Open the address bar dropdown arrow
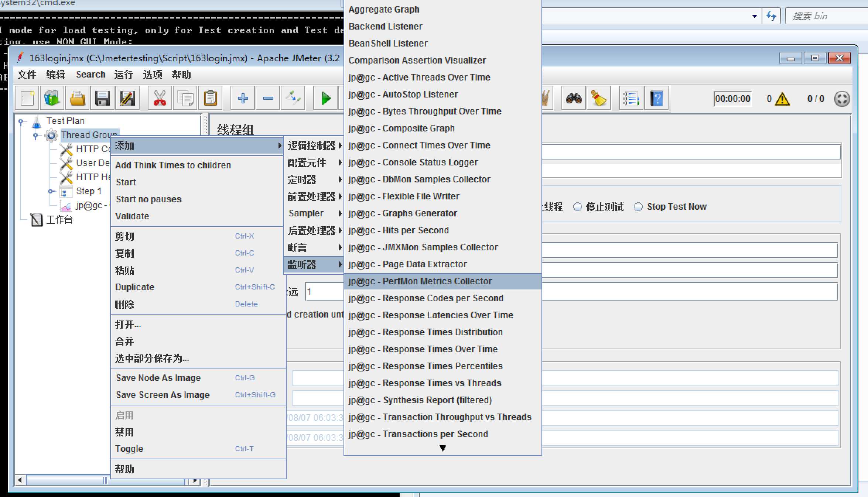868x497 pixels. [x=755, y=16]
